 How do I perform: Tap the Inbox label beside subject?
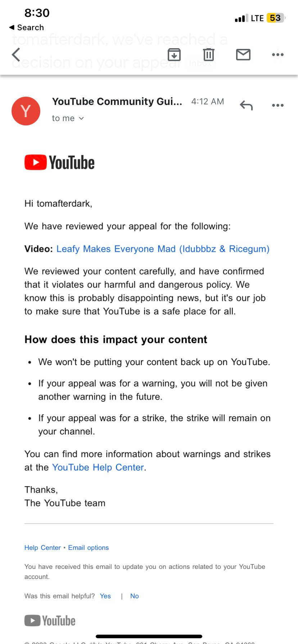[200, 64]
